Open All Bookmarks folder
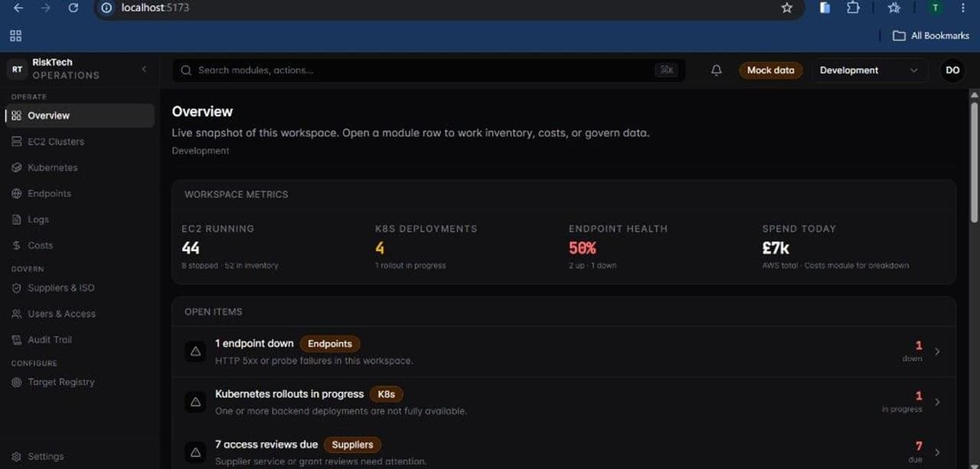 [931, 36]
